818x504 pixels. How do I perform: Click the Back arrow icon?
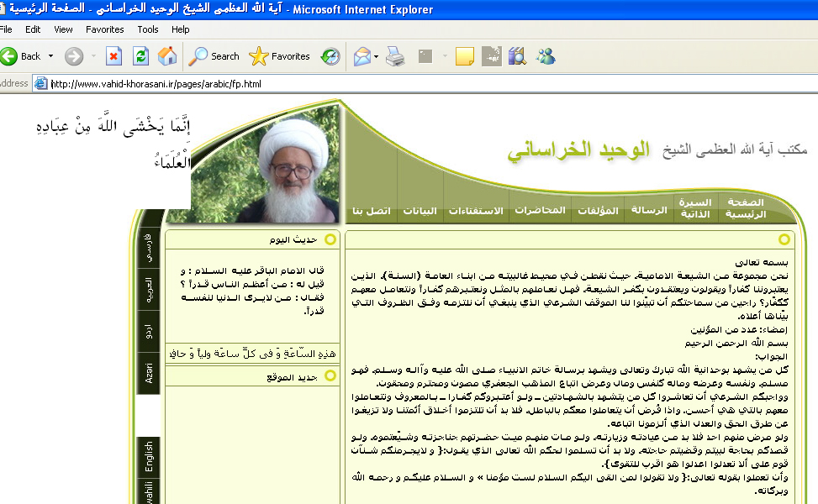[8, 55]
